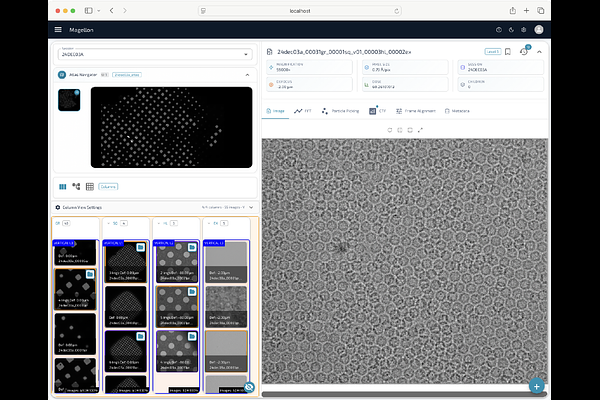Click second image viewer toolbar icon
Image resolution: width=600 pixels, height=400 pixels.
click(400, 130)
